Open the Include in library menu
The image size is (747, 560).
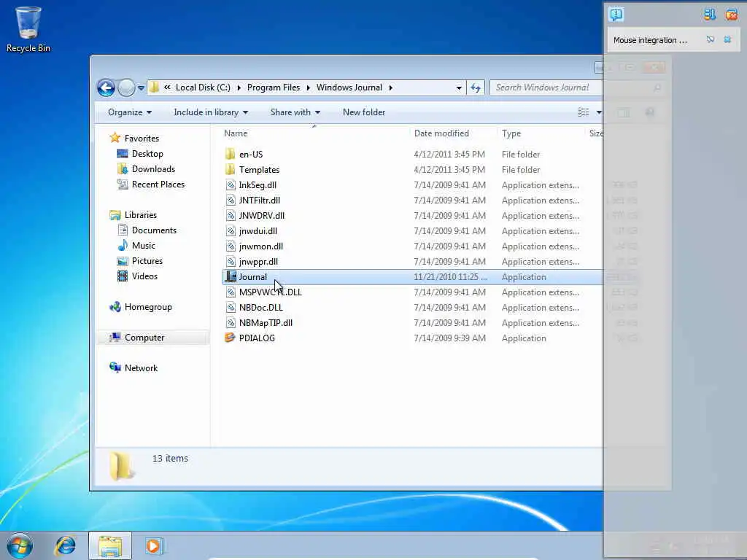coord(211,112)
